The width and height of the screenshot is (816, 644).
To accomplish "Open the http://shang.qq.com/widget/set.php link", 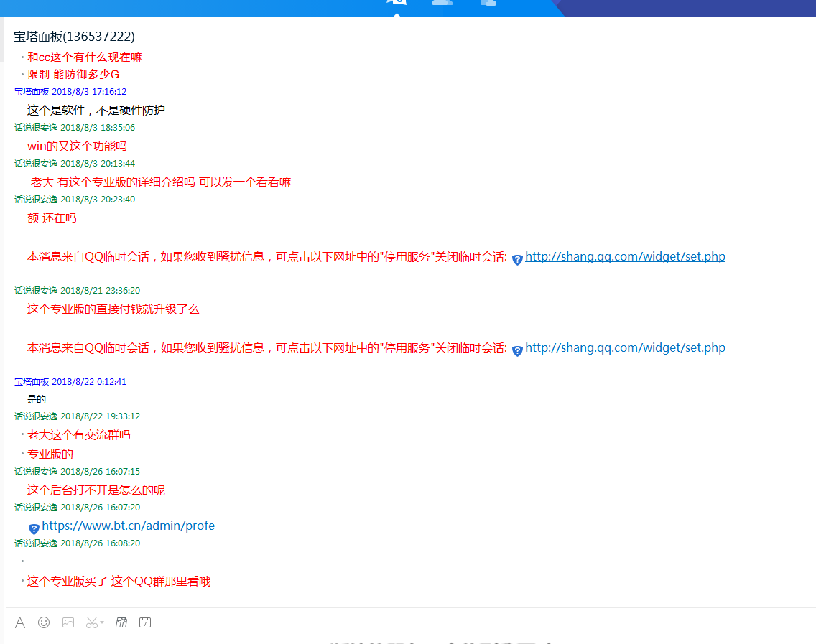I will point(625,256).
